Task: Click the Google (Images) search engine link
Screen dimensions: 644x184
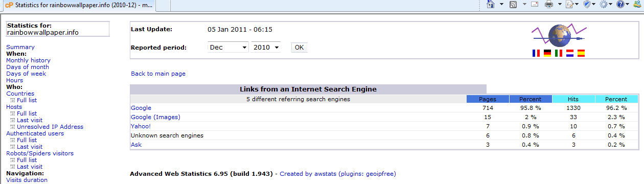Action: [155, 117]
